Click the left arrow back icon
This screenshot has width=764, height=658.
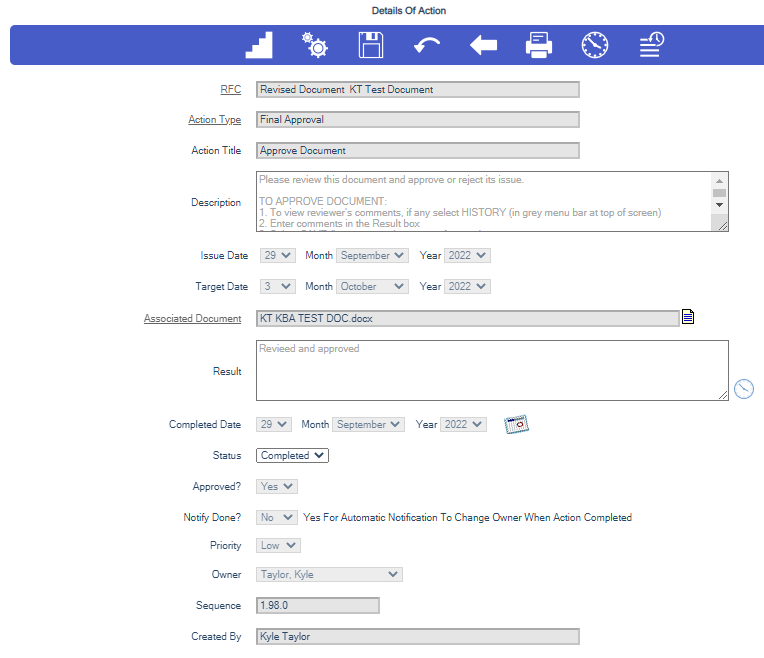point(483,45)
